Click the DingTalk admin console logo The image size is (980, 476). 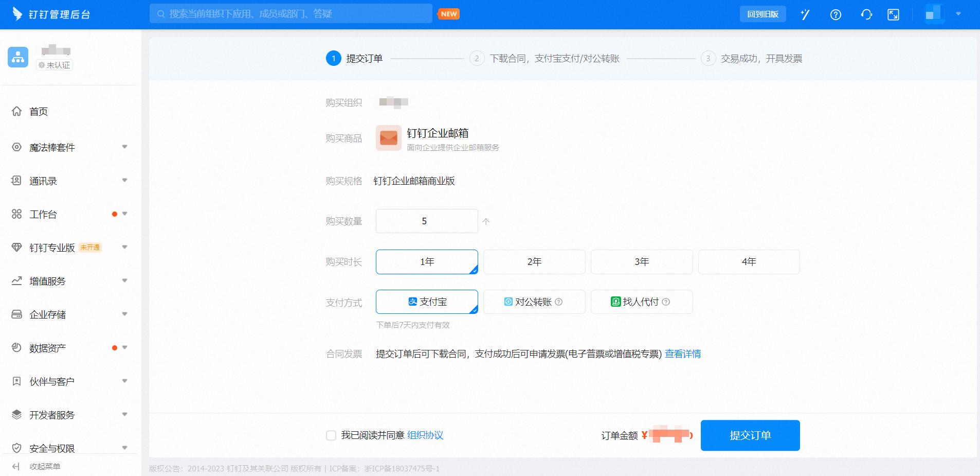coord(51,14)
